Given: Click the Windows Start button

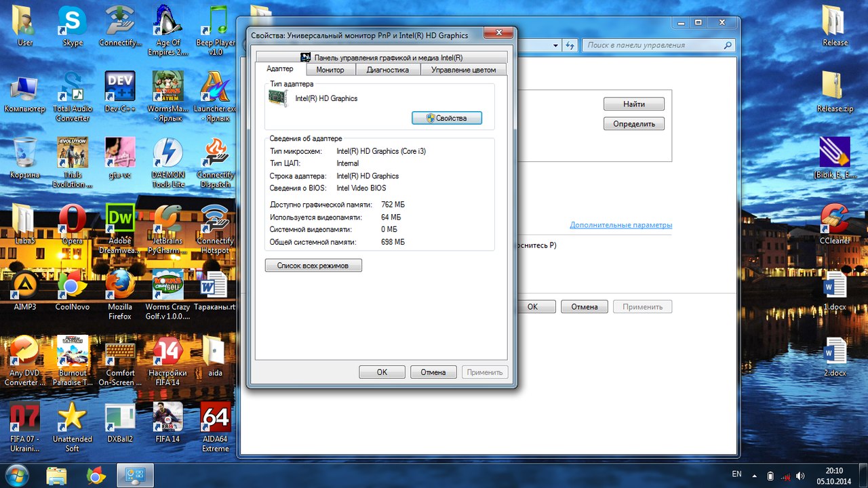Looking at the screenshot, I should click(x=16, y=474).
